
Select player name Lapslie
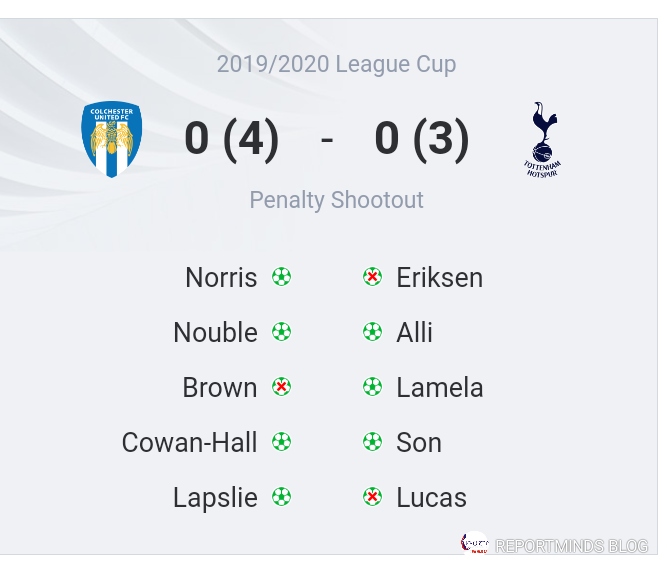(x=215, y=497)
